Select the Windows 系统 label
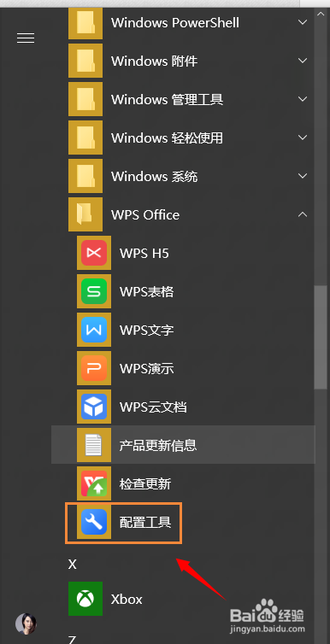 coord(155,177)
